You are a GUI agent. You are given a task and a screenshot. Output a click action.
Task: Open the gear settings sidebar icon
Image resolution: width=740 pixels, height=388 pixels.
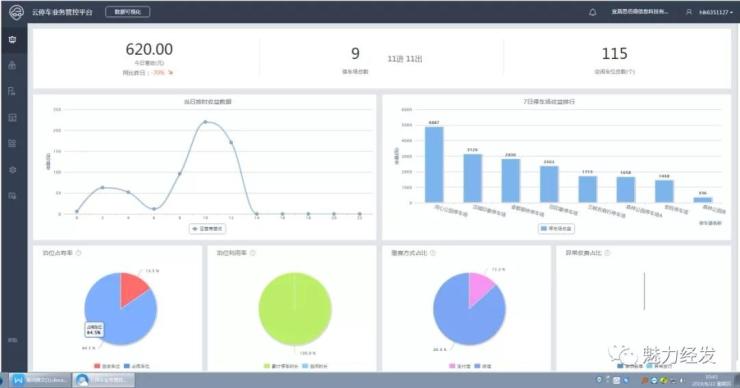(12, 169)
